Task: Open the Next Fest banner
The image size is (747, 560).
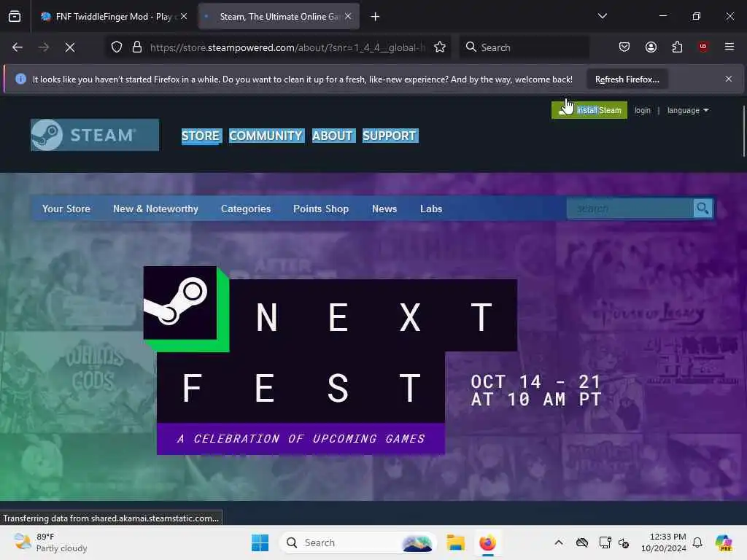Action: click(373, 360)
